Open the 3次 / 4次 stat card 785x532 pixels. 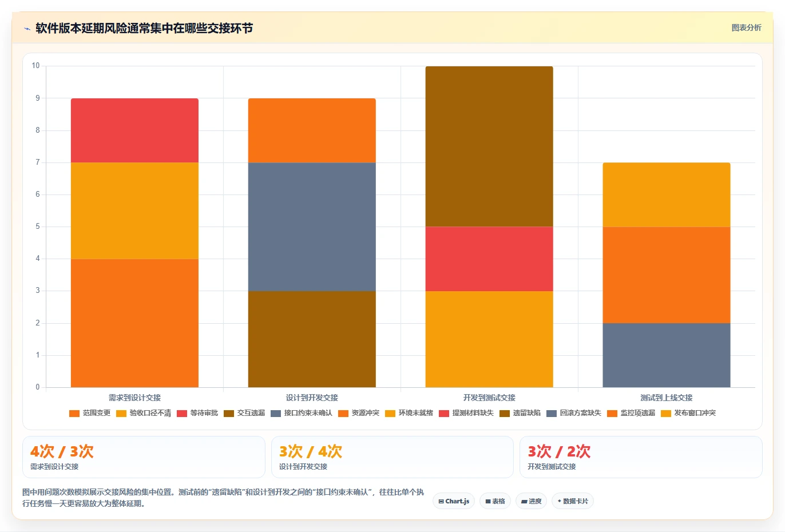pos(392,457)
